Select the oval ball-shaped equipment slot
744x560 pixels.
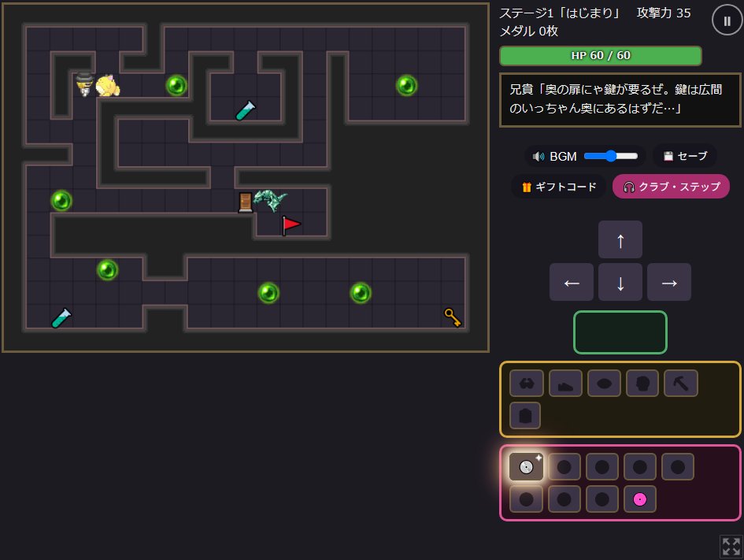point(604,383)
